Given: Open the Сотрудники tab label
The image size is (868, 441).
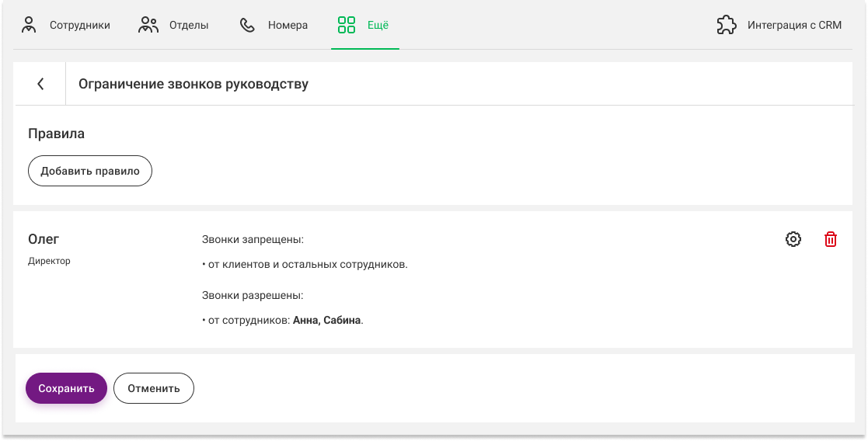Looking at the screenshot, I should point(80,25).
